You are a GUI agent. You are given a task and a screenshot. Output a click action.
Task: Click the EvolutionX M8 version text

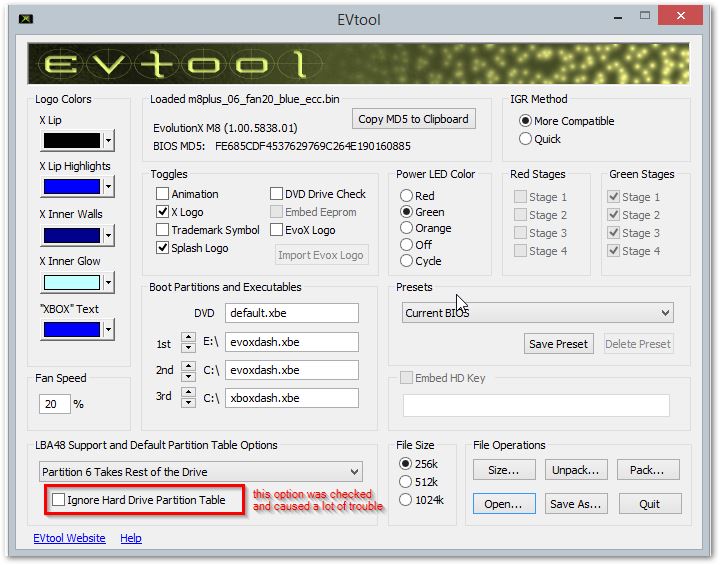(225, 128)
